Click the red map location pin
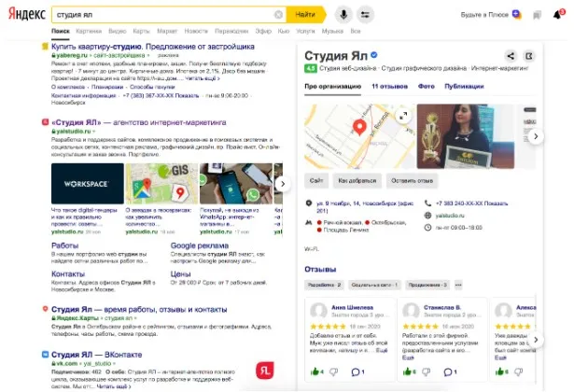This screenshot has height=392, width=574. pyautogui.click(x=359, y=127)
